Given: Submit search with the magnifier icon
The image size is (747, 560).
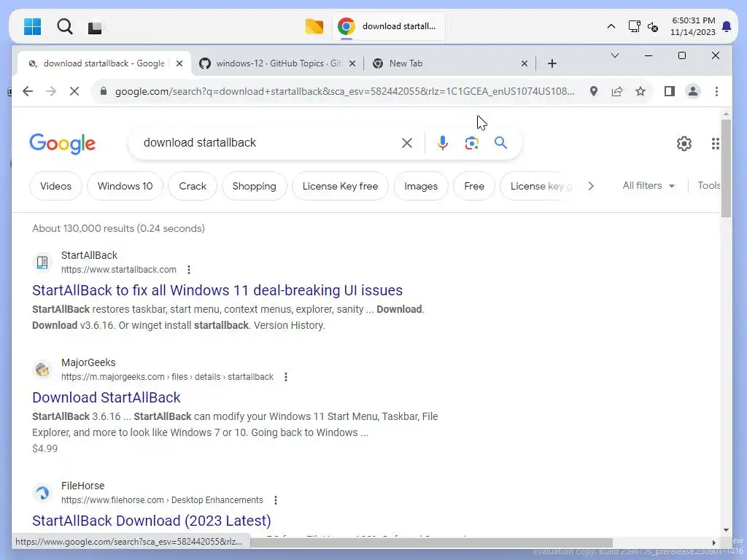Looking at the screenshot, I should [500, 142].
